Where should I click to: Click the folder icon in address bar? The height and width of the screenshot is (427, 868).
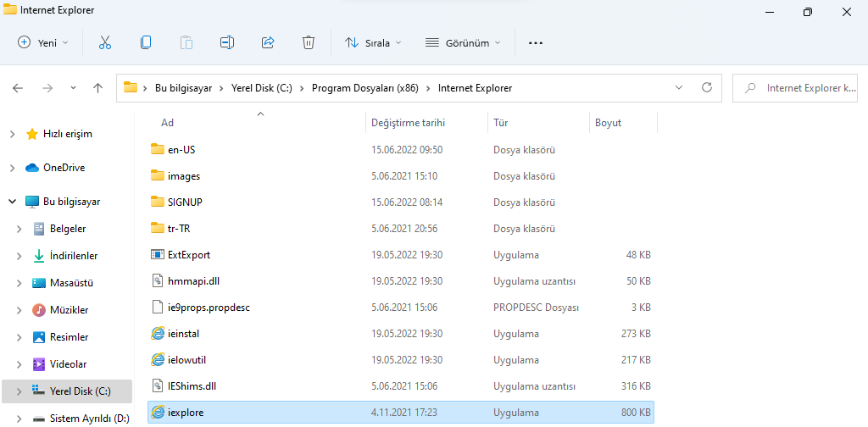pos(130,87)
